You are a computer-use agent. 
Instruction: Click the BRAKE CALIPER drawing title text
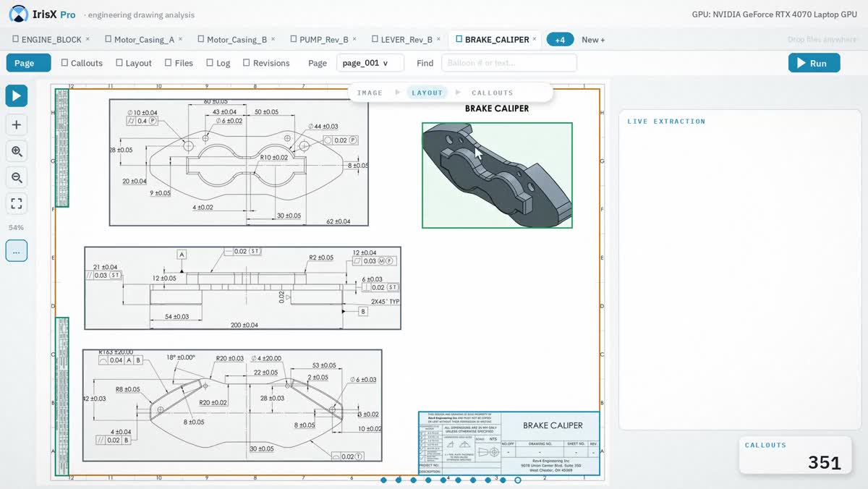click(x=497, y=109)
